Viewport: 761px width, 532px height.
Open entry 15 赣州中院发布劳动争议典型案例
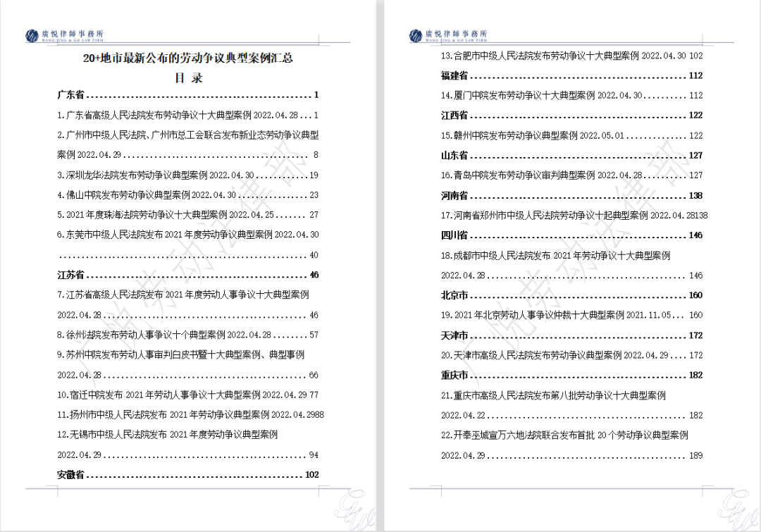click(571, 135)
